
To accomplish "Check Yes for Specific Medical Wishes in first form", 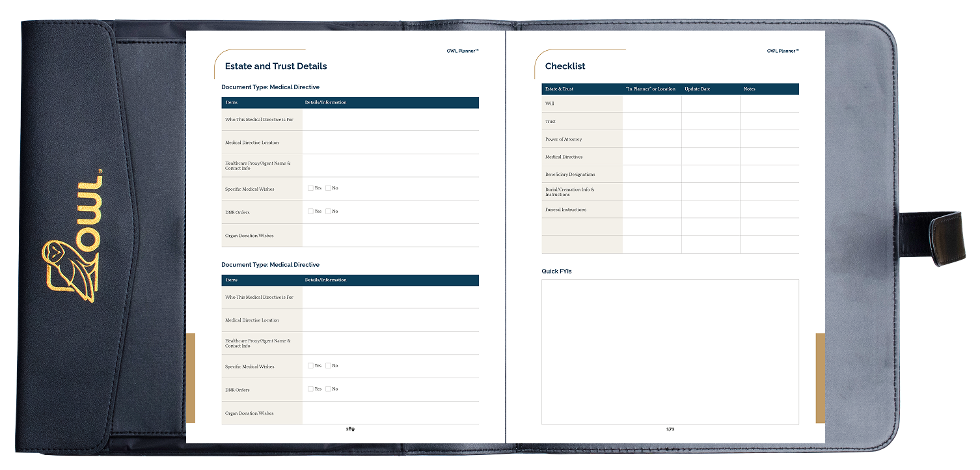I will point(311,188).
